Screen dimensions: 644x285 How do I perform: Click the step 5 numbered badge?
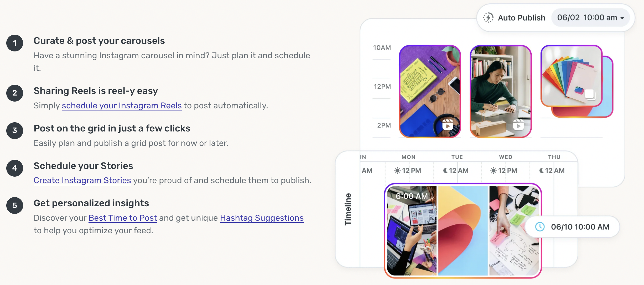[x=15, y=206]
